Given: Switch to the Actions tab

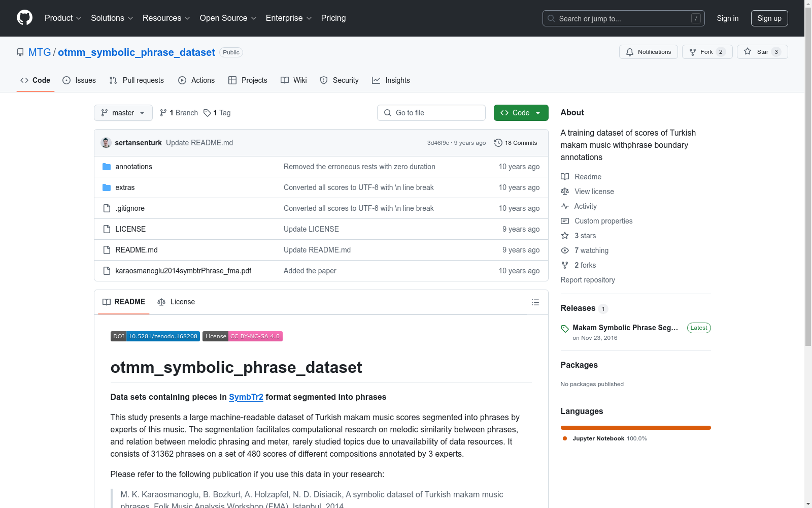Looking at the screenshot, I should tap(196, 80).
